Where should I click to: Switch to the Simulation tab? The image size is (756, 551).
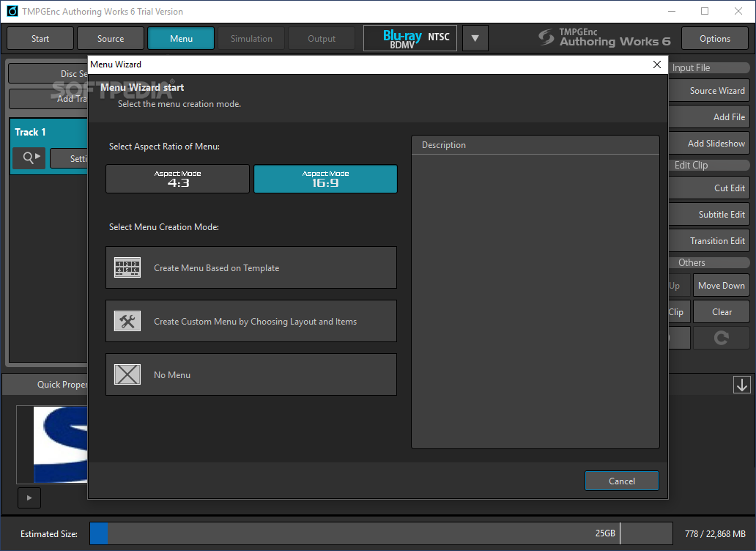(x=251, y=39)
